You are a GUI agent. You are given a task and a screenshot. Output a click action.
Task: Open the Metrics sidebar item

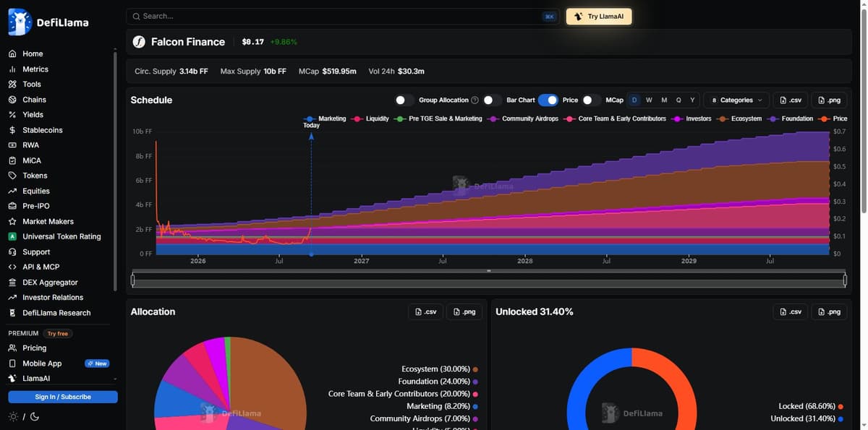click(x=35, y=69)
